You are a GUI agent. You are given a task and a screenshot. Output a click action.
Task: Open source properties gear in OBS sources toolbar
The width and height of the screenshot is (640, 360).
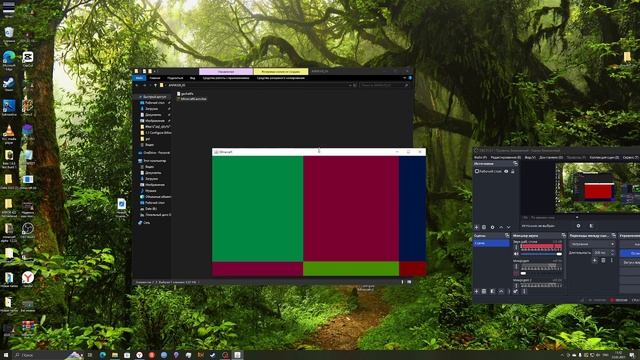(492, 227)
